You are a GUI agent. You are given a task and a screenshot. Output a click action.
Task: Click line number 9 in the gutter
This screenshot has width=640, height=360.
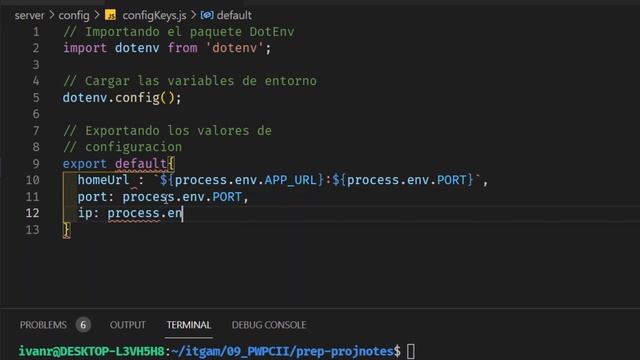pyautogui.click(x=36, y=164)
